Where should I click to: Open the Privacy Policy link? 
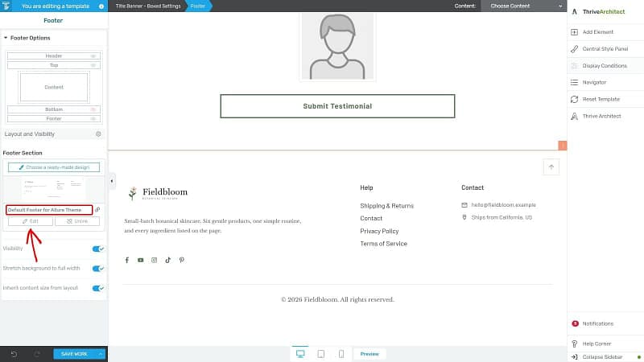click(x=379, y=231)
